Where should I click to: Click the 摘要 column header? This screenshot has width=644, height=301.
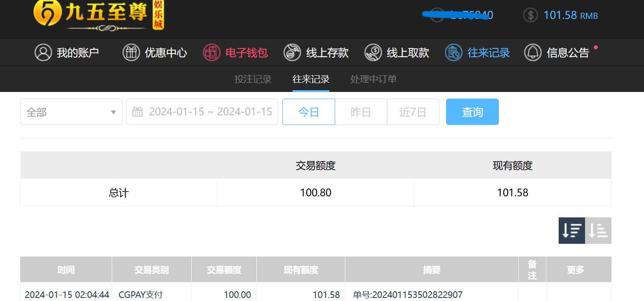432,270
